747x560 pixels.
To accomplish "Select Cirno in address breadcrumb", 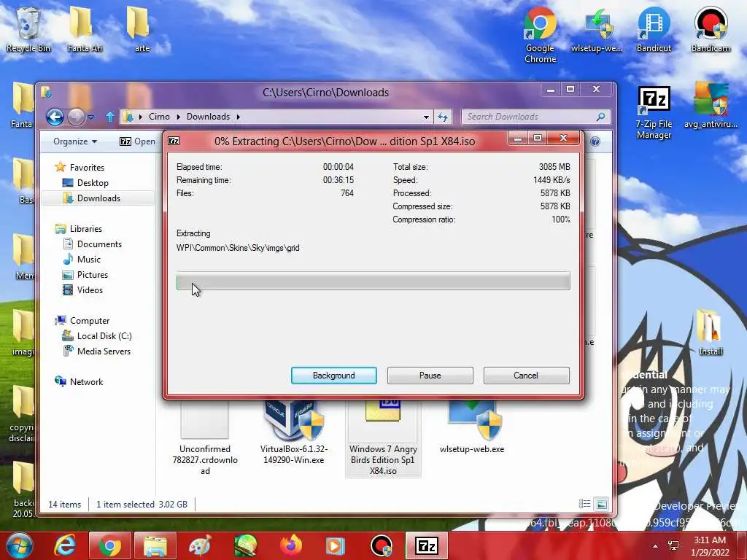I will tap(159, 117).
